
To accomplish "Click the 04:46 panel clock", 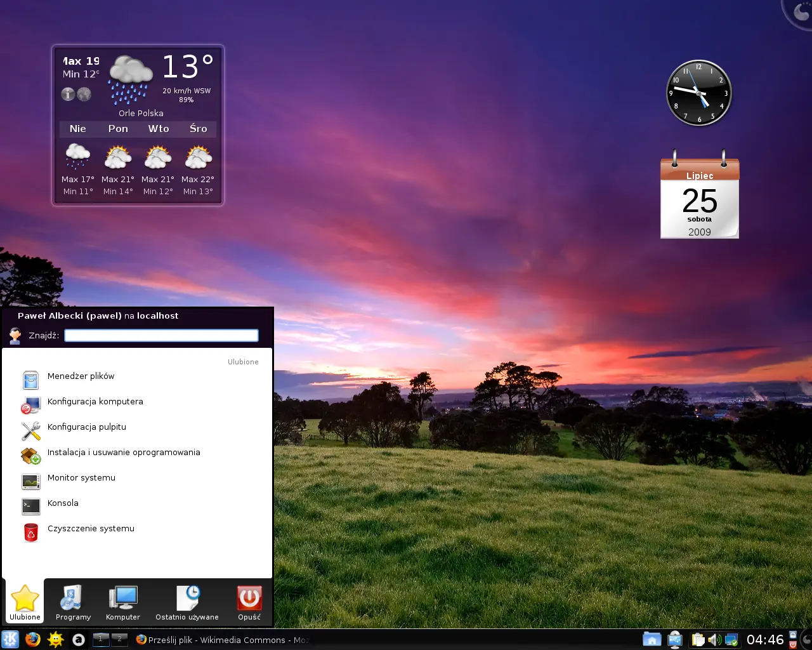I will pyautogui.click(x=765, y=639).
